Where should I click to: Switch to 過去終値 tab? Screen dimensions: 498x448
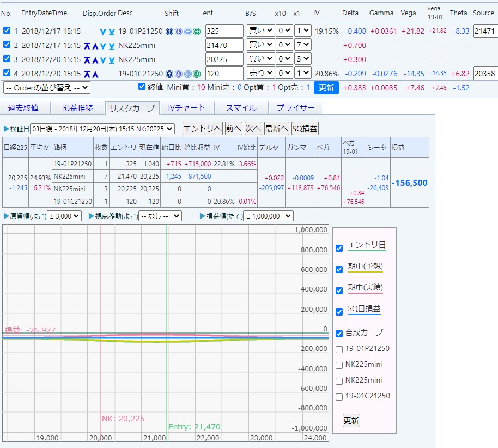pyautogui.click(x=25, y=108)
